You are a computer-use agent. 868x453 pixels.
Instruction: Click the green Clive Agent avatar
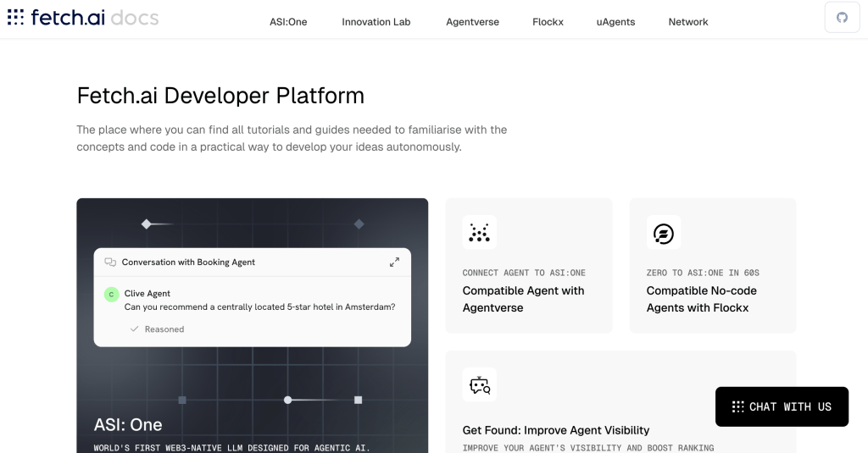111,295
